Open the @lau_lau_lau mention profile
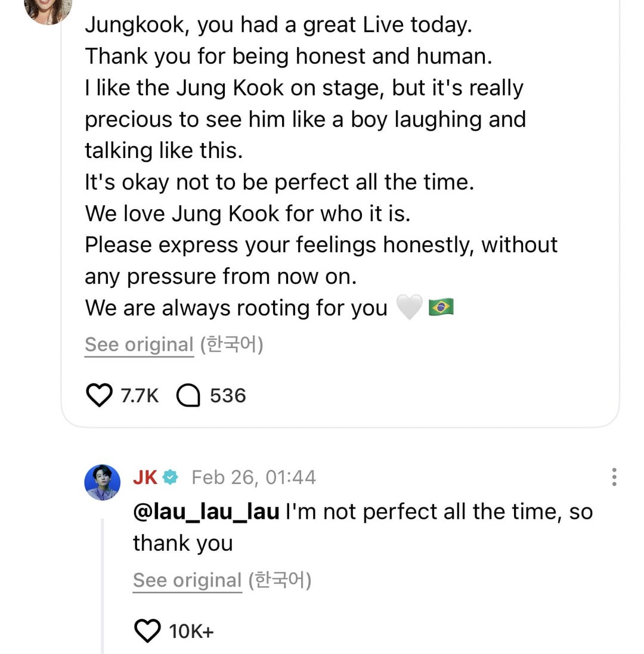644x654 pixels. [206, 512]
